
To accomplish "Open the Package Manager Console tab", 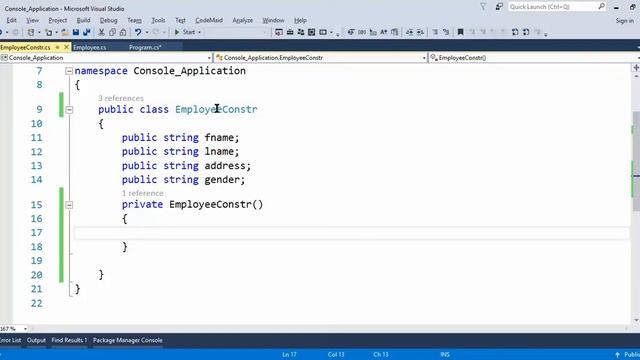I will [127, 340].
